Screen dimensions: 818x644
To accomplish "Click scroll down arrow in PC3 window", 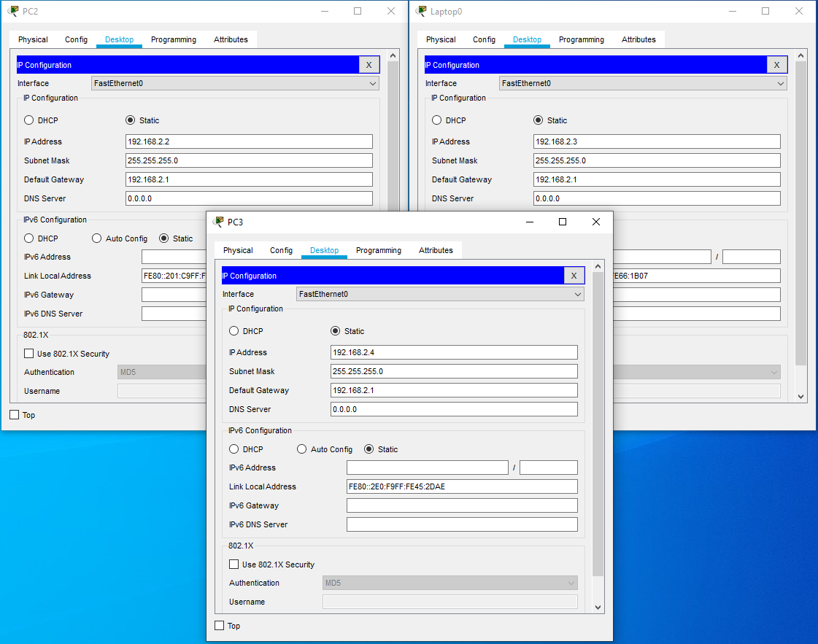I will click(x=598, y=607).
